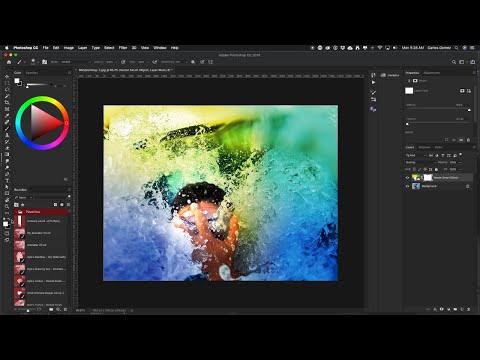Viewport: 480px width, 360px height.
Task: Open the layer blend mode dropdown
Action: [421, 162]
